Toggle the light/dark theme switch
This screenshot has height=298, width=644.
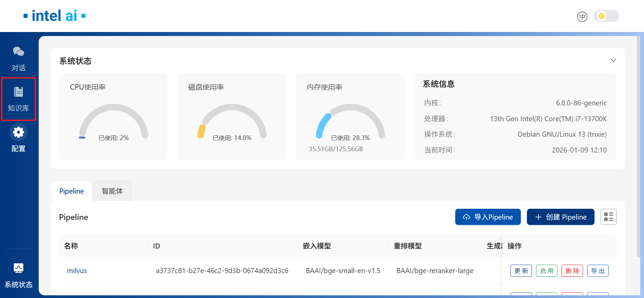(x=606, y=16)
